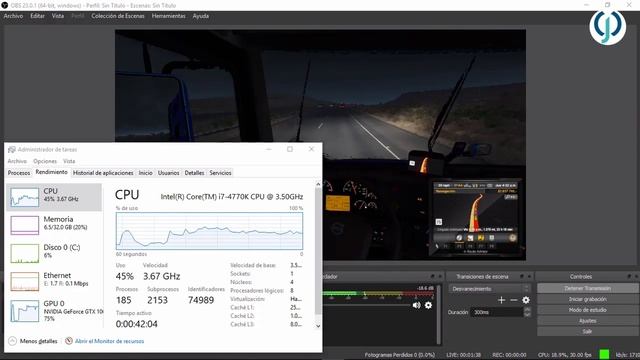Open Ajustes from Controles

coord(587,321)
